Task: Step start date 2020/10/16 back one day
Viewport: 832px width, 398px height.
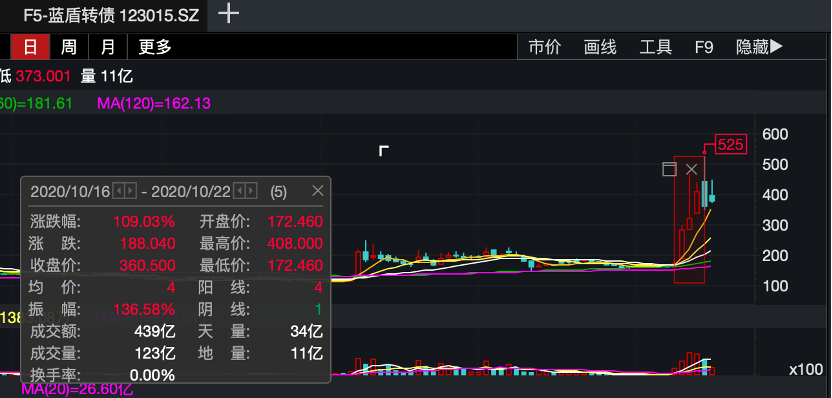Action: click(x=120, y=191)
